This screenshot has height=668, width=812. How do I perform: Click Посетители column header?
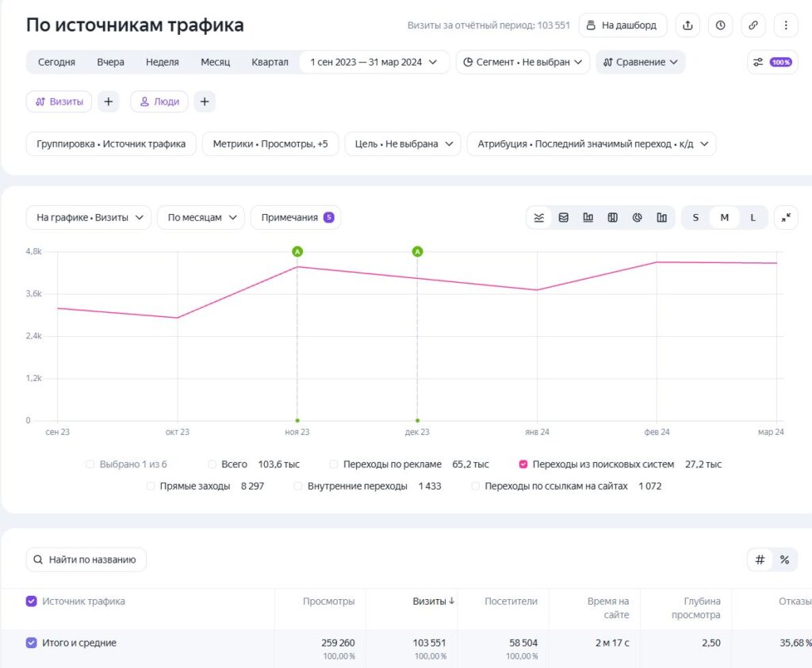[x=511, y=601]
